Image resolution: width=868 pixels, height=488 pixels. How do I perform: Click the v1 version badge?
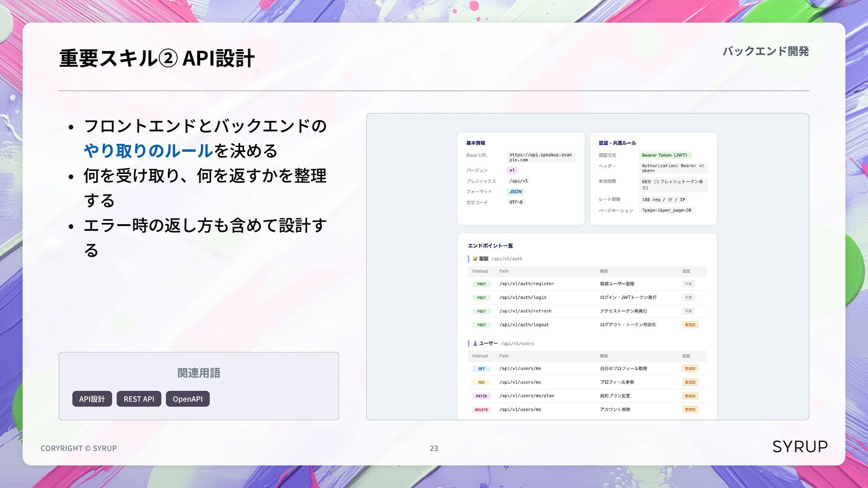tap(512, 170)
